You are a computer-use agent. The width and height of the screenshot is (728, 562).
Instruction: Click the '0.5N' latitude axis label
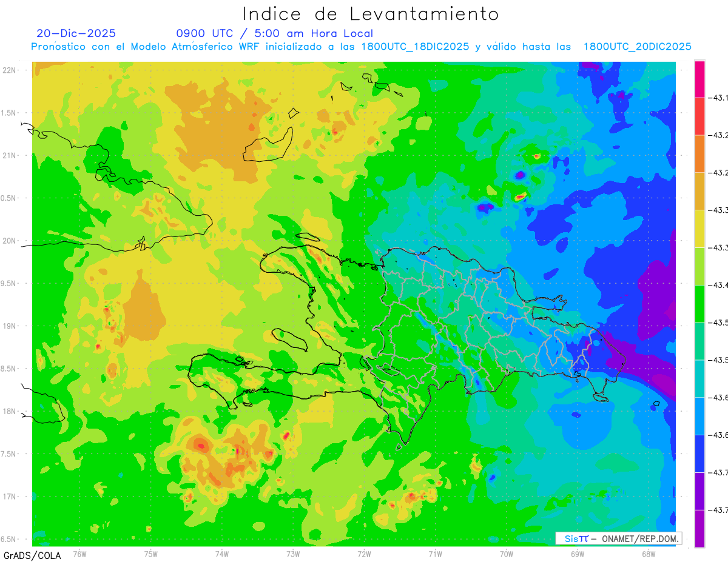tap(9, 198)
